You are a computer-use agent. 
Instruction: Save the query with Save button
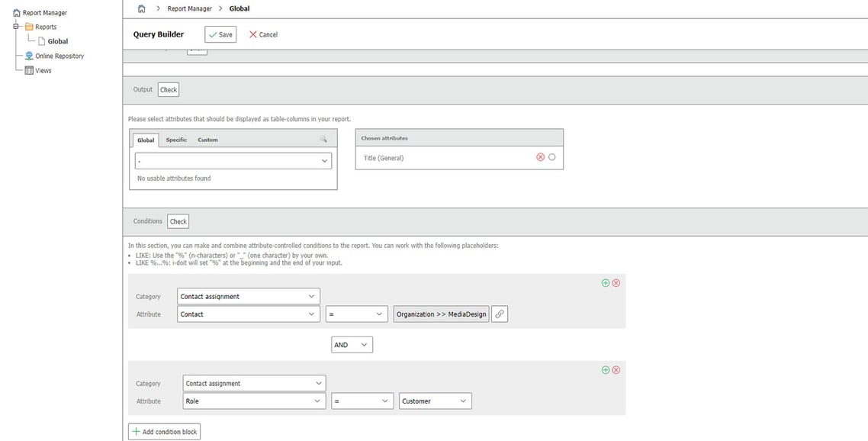220,34
